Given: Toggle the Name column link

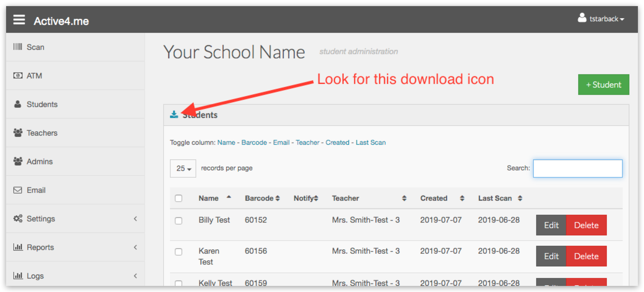Looking at the screenshot, I should (x=226, y=142).
